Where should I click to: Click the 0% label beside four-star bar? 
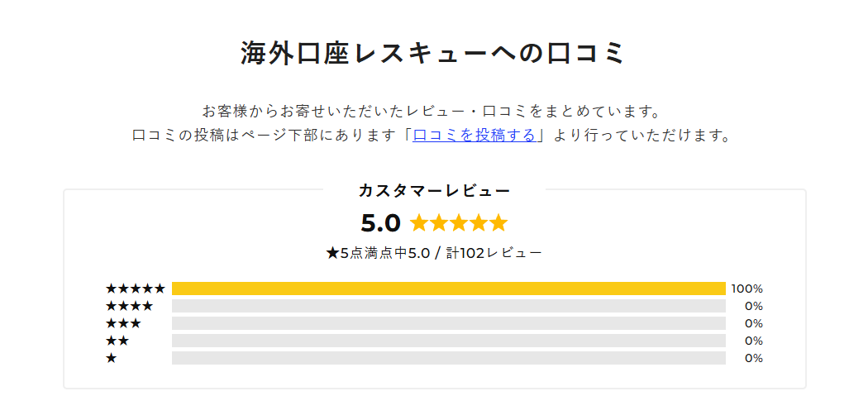(754, 306)
